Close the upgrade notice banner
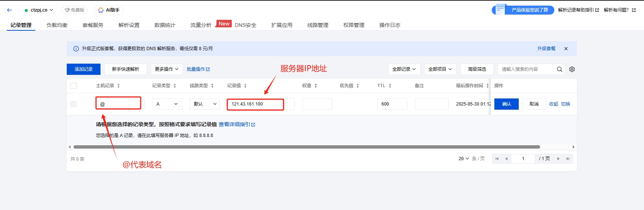This screenshot has width=644, height=210. click(x=566, y=49)
